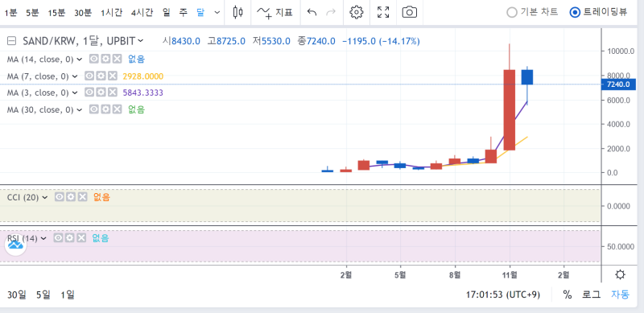Hide the MA 7 indicator
This screenshot has height=313, width=644.
pyautogui.click(x=89, y=76)
